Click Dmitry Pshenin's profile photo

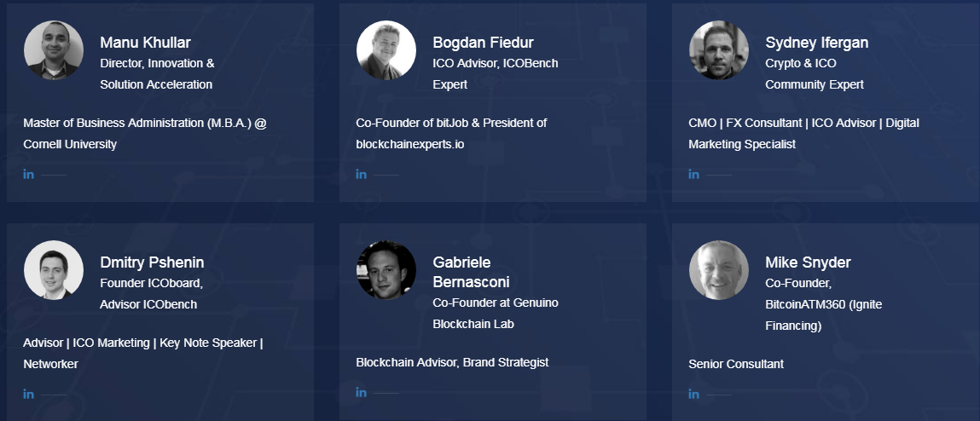(x=54, y=270)
